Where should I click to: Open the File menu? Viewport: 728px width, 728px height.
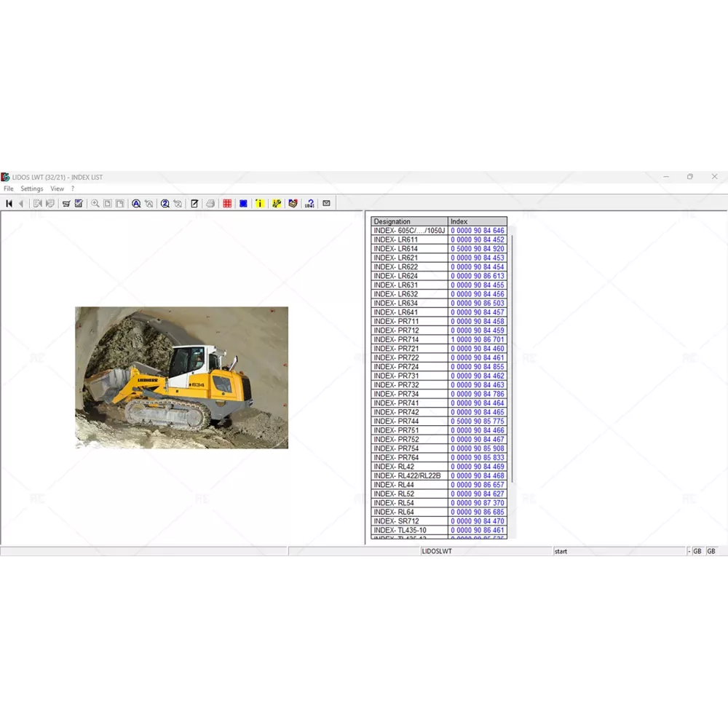coord(9,189)
